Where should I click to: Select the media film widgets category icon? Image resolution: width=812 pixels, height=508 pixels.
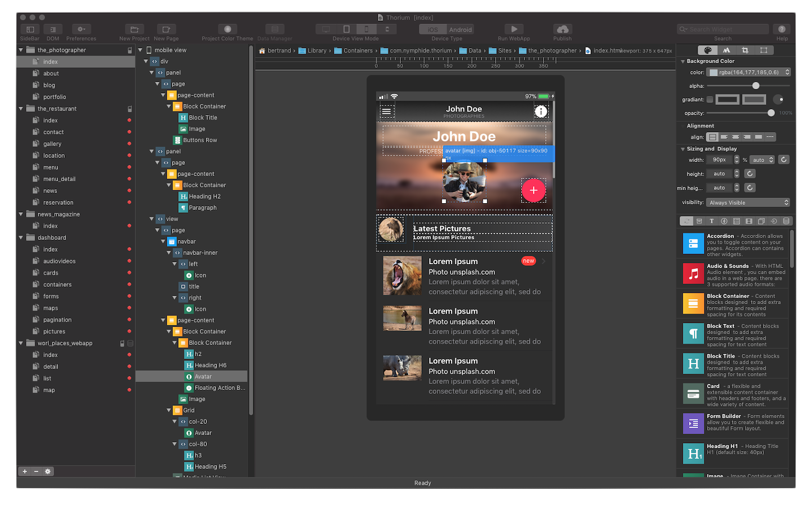tap(749, 221)
